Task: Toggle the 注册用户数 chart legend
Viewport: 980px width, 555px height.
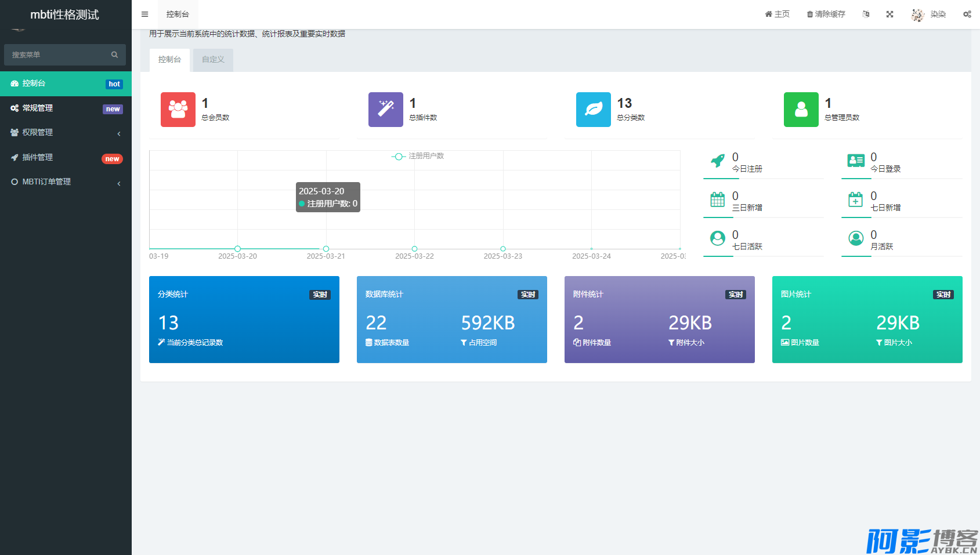Action: click(418, 156)
